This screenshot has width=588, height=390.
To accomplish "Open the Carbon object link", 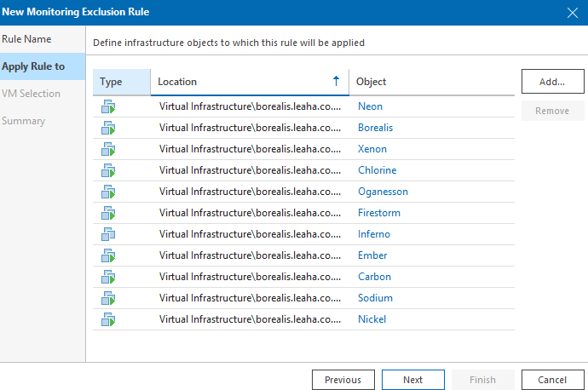I will tap(374, 277).
